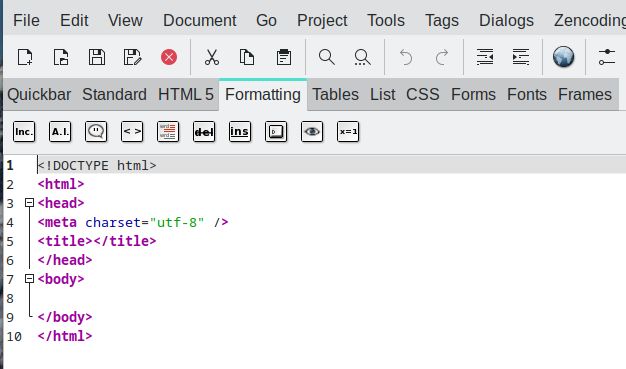Copy selection using the copy icon
The height and width of the screenshot is (369, 626).
247,57
